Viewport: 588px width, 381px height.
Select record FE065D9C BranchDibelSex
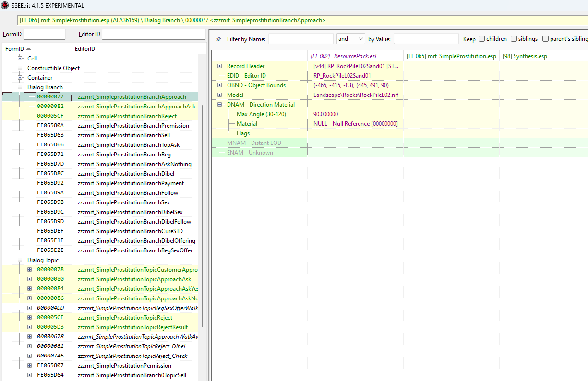(x=100, y=212)
